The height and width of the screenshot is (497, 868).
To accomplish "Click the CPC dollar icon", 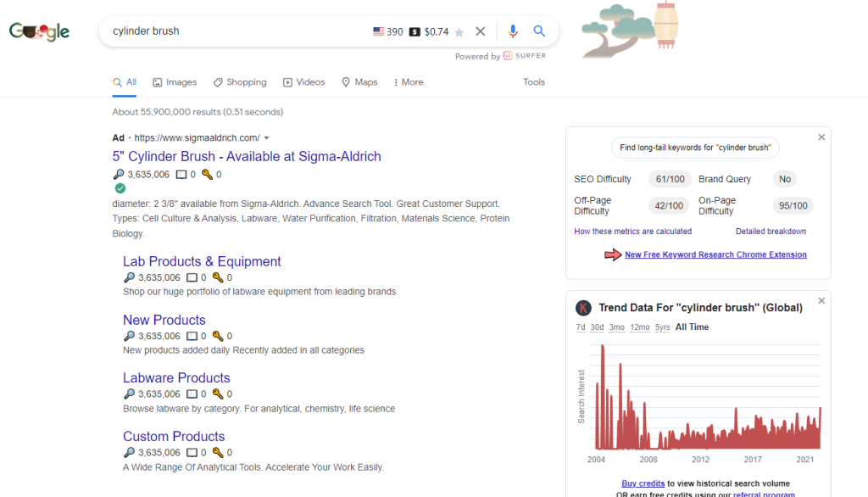I will point(415,31).
